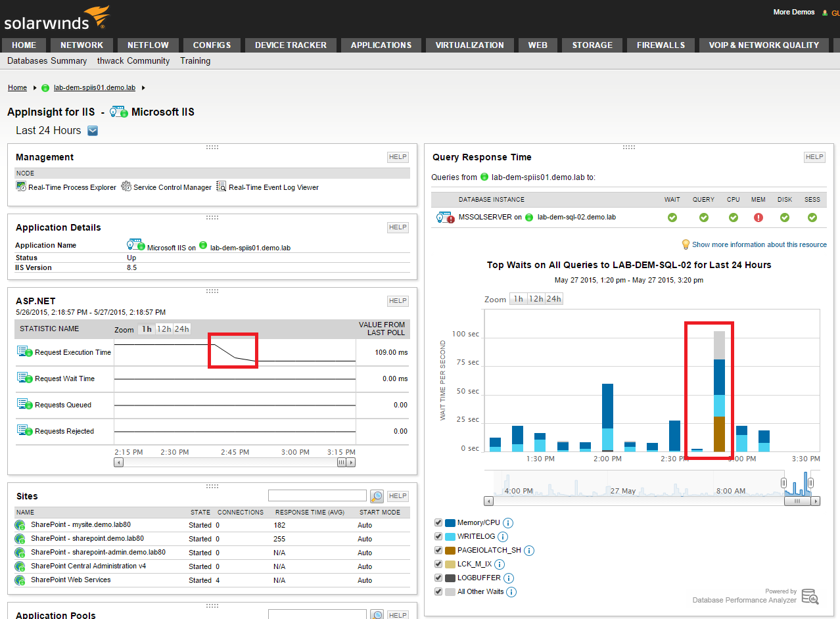Open the thwack Community submenu item

(133, 60)
